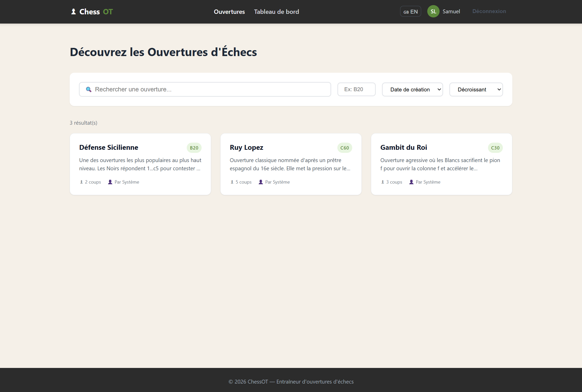582x392 pixels.
Task: Open the Gambit du Roi title
Action: [403, 147]
